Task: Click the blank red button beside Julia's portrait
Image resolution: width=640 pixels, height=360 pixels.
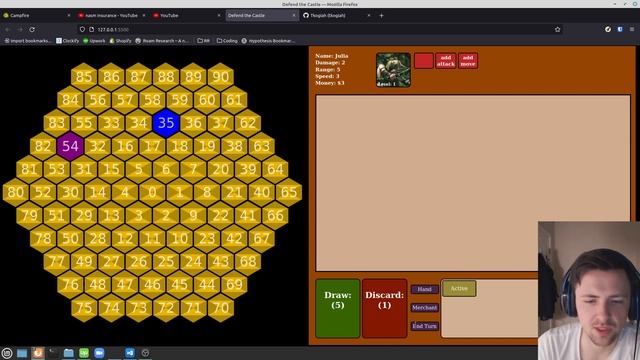Action: pyautogui.click(x=424, y=61)
